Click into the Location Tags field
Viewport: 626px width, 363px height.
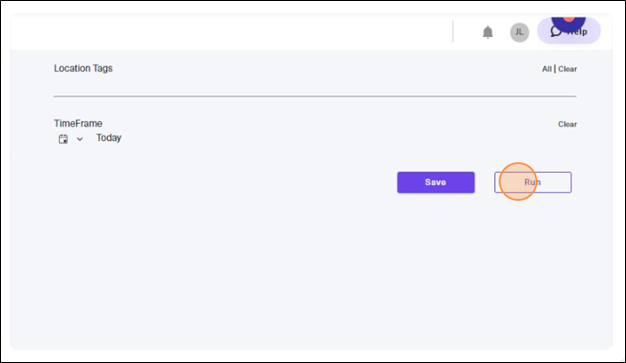(315, 86)
